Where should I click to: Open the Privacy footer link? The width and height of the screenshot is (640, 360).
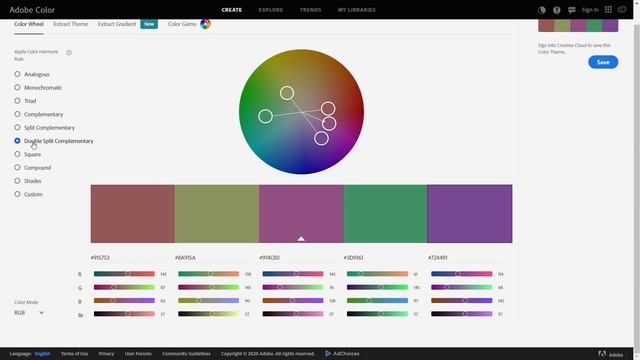coord(106,353)
